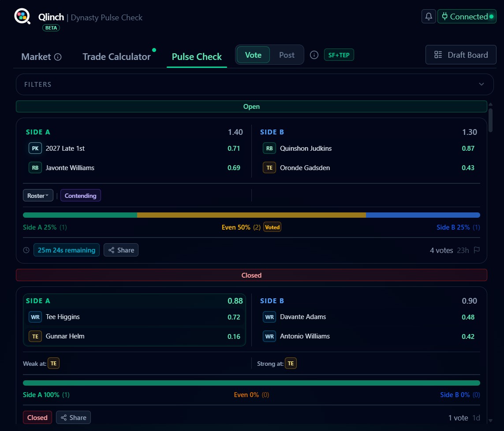Open the Draft Board

(461, 55)
